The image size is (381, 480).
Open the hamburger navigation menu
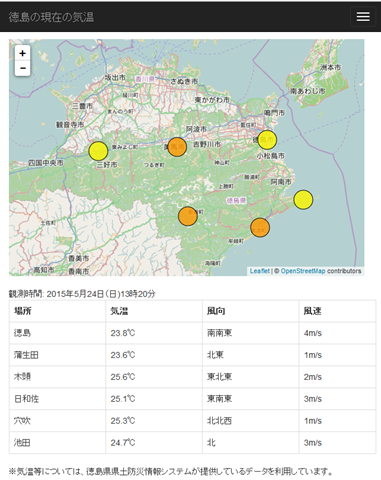click(x=363, y=16)
